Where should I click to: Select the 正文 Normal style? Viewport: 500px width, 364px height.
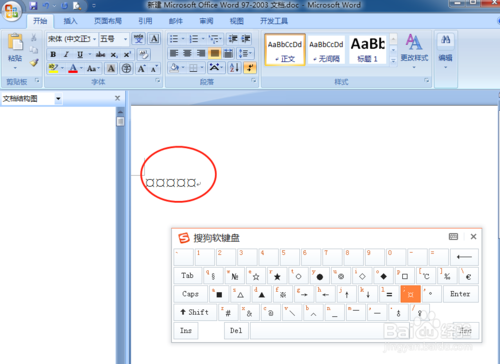(x=285, y=50)
